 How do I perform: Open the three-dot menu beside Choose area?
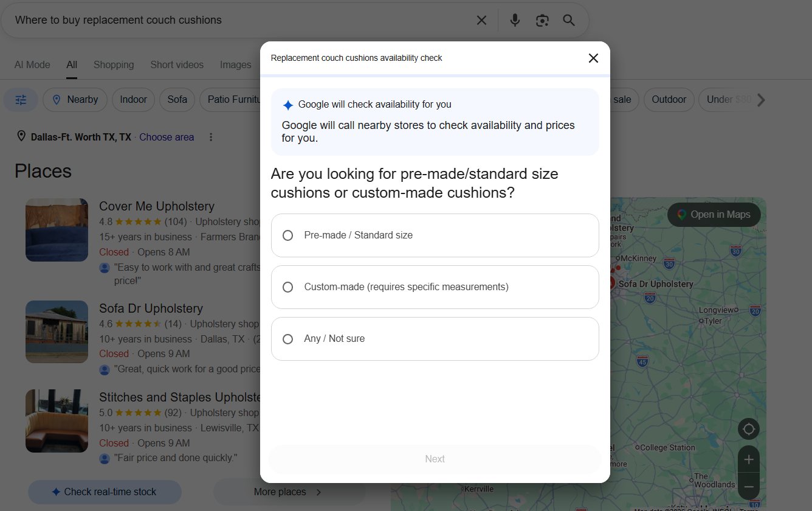coord(211,137)
